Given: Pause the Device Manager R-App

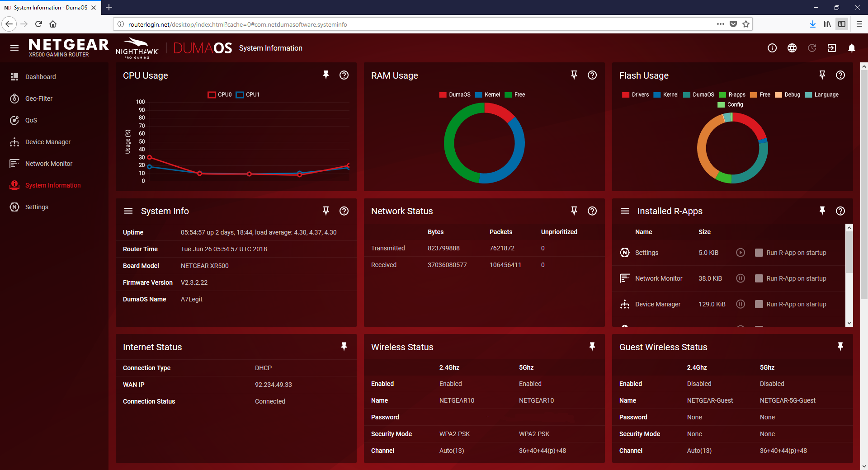Looking at the screenshot, I should 741,304.
